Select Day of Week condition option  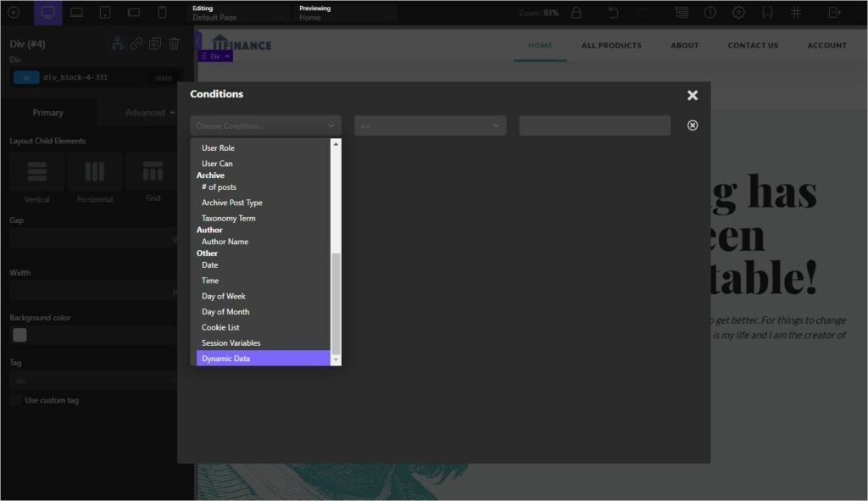coord(224,296)
